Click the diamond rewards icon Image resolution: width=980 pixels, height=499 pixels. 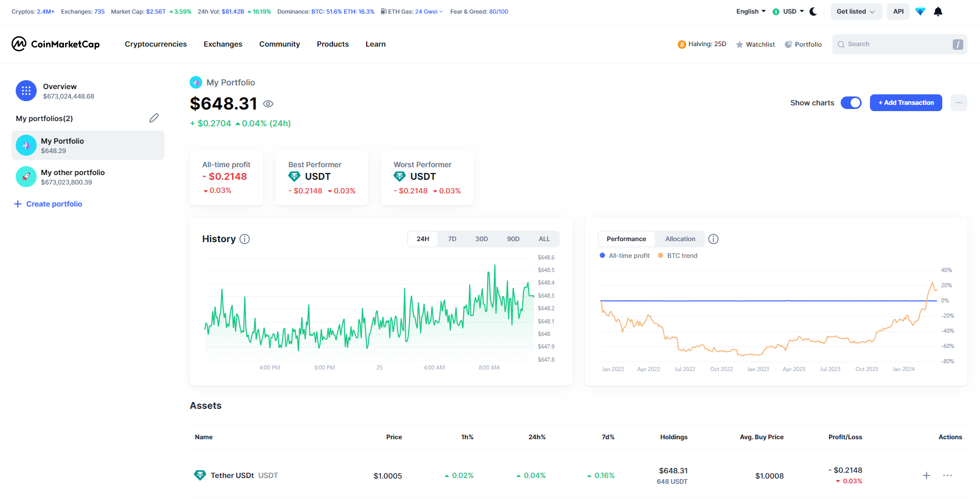[920, 12]
